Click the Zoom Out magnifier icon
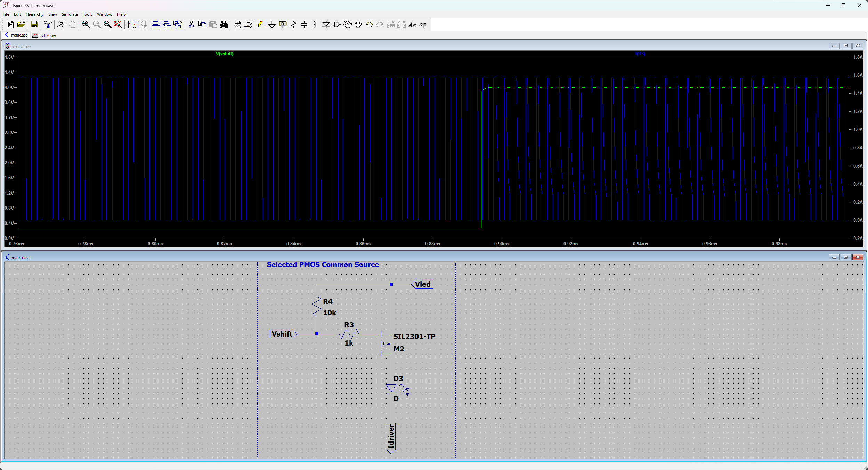This screenshot has width=868, height=470. (107, 24)
